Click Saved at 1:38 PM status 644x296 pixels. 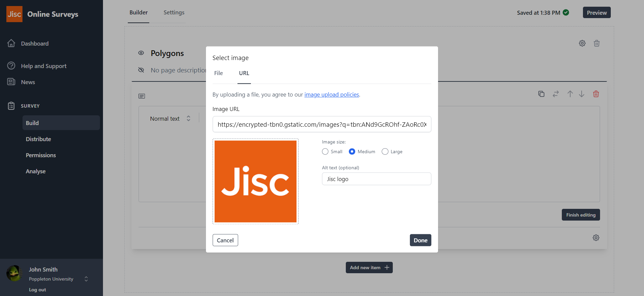click(x=539, y=13)
